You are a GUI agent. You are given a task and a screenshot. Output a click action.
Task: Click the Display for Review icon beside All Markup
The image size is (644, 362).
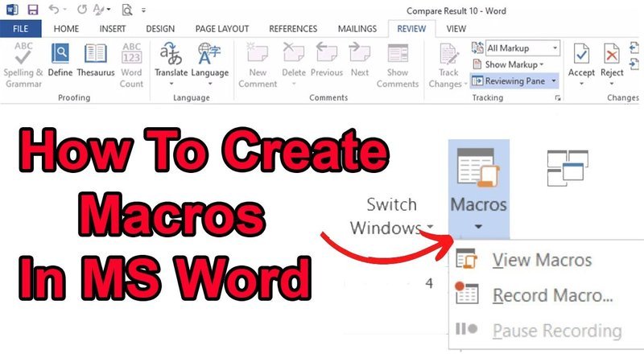pyautogui.click(x=477, y=47)
